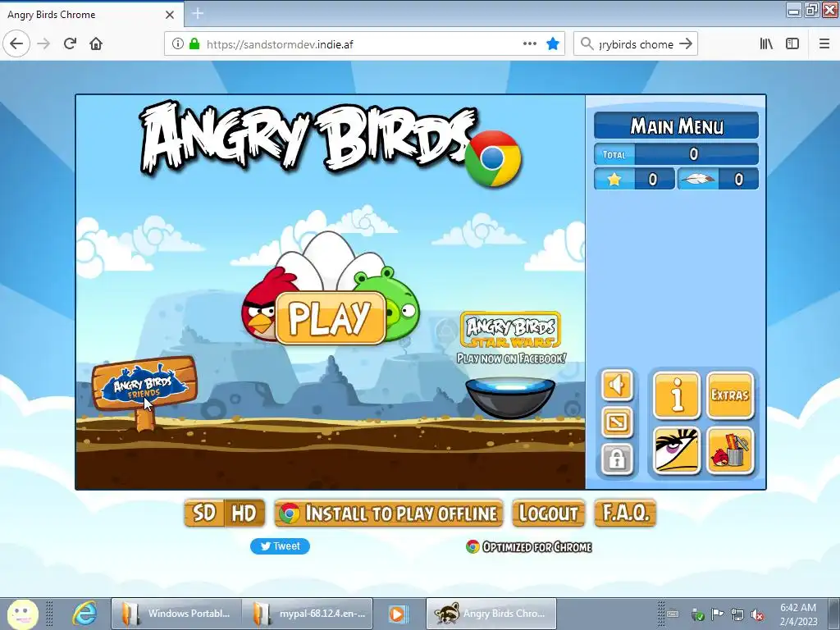Screen dimensions: 840x630
Task: Open the game info 'i' icon
Action: [x=677, y=395]
